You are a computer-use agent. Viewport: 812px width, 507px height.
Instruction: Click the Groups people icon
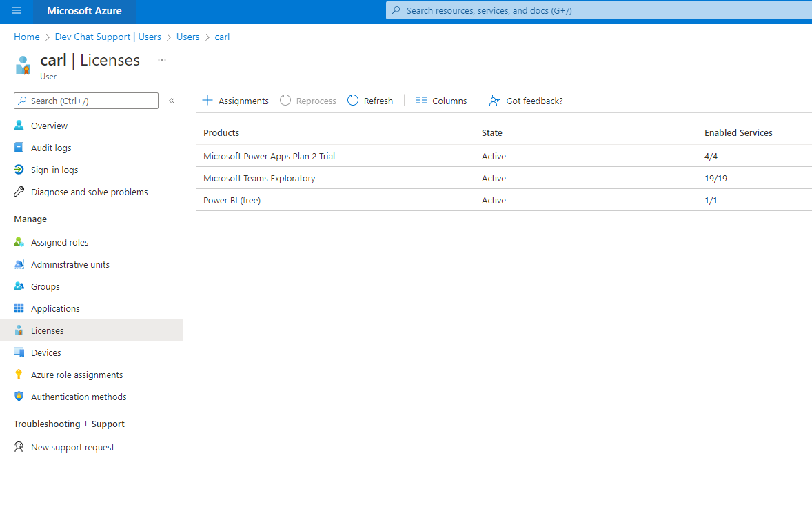point(19,286)
